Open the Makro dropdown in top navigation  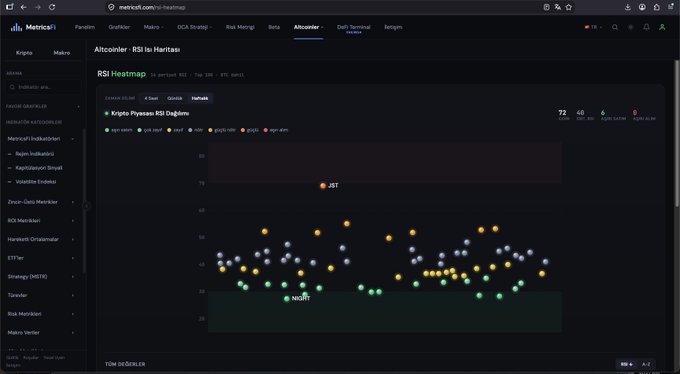tap(153, 27)
